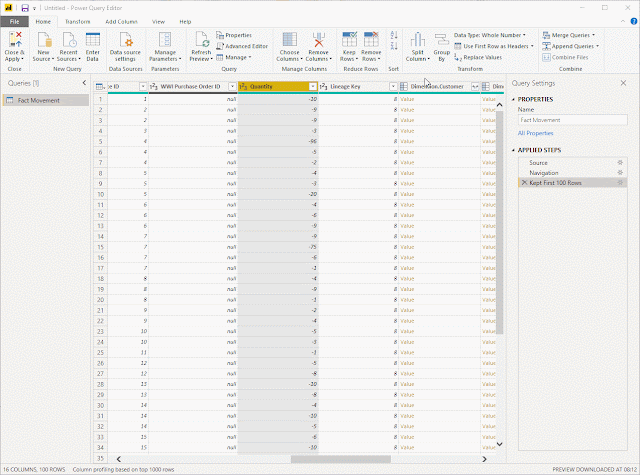The image size is (640, 475).
Task: Click the vertical scrollbar thumb
Action: coord(500,223)
